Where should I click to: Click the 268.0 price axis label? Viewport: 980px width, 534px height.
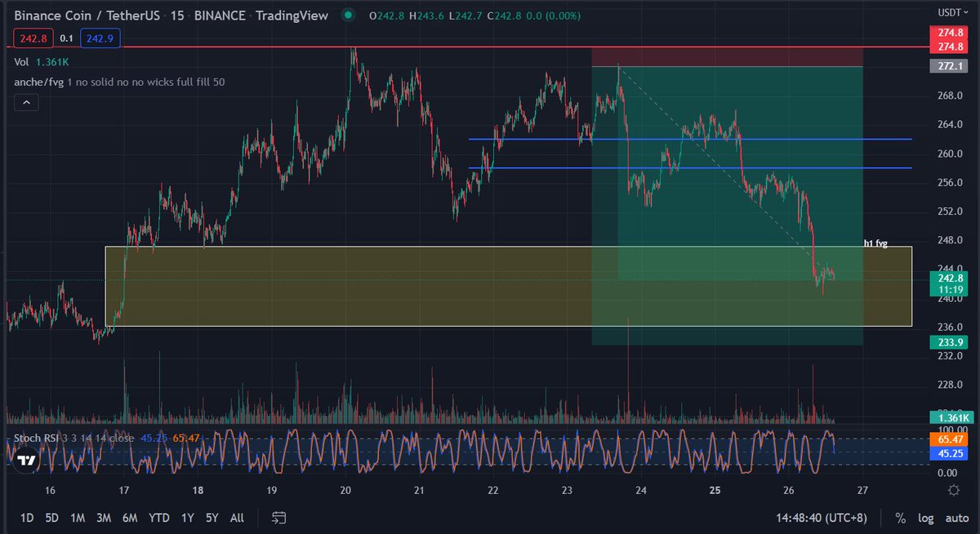point(951,96)
